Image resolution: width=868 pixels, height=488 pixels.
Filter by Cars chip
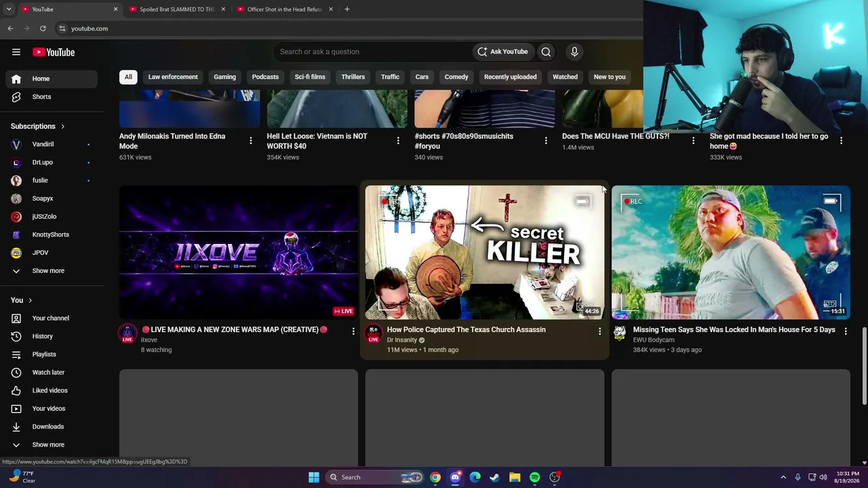click(422, 77)
